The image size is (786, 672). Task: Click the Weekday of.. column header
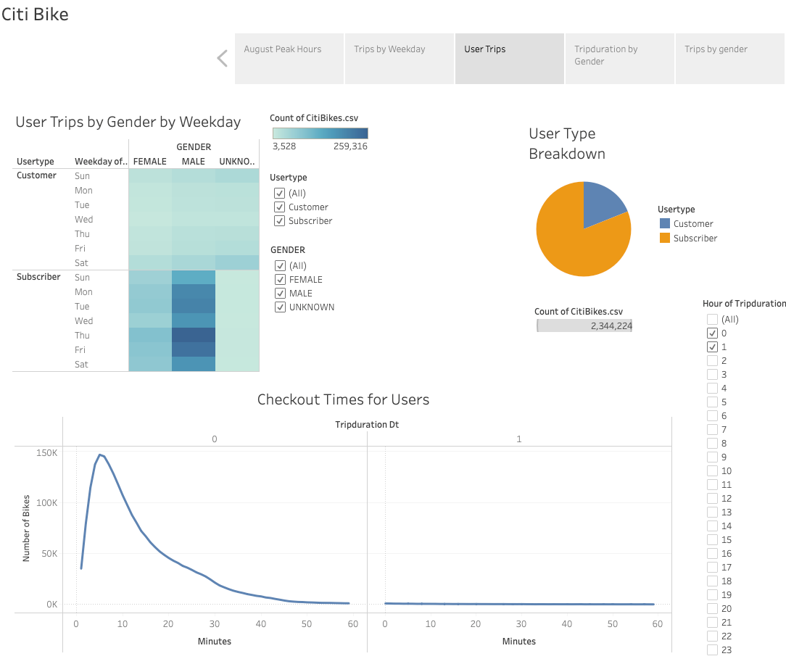[x=102, y=162]
